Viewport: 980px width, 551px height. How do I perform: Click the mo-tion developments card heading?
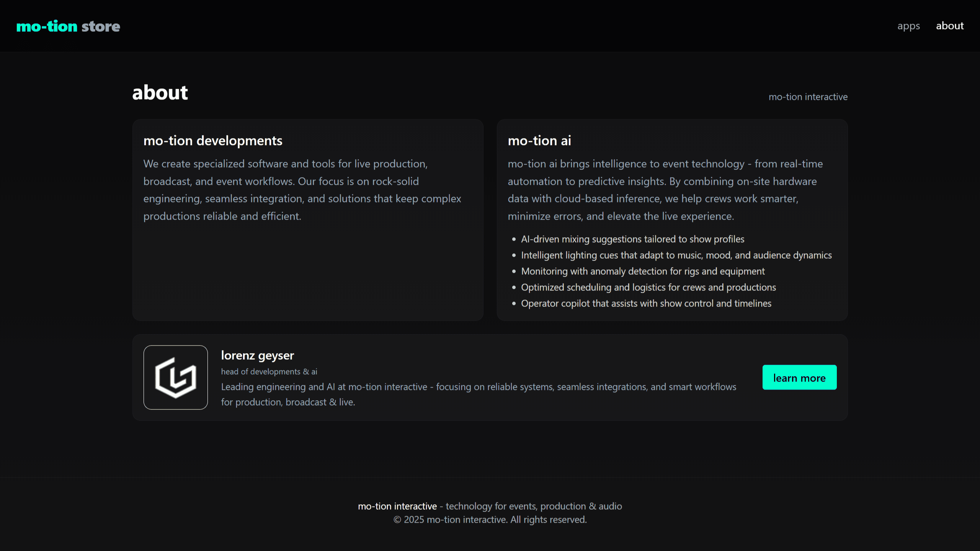pos(213,141)
